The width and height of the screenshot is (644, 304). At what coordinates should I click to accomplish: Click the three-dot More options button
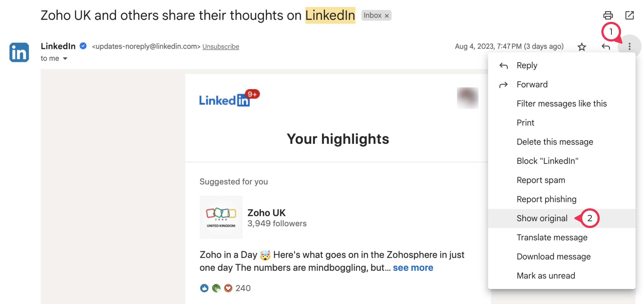click(629, 46)
